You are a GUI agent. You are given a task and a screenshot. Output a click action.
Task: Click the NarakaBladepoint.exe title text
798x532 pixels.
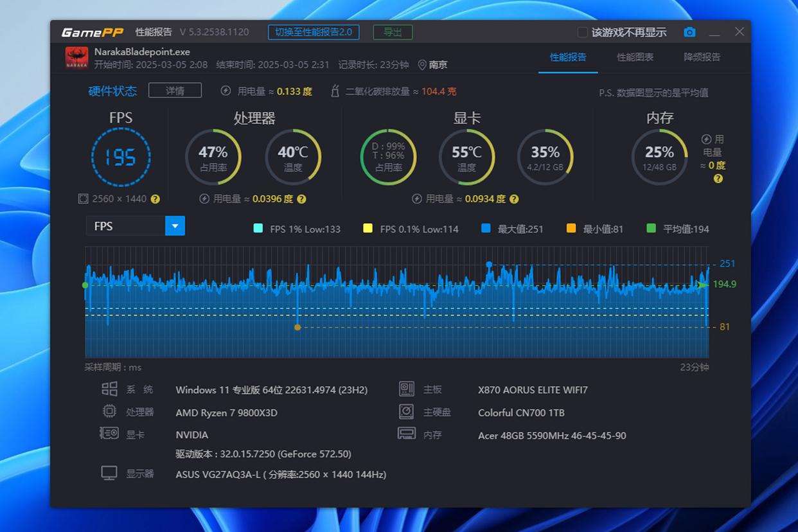pyautogui.click(x=142, y=52)
